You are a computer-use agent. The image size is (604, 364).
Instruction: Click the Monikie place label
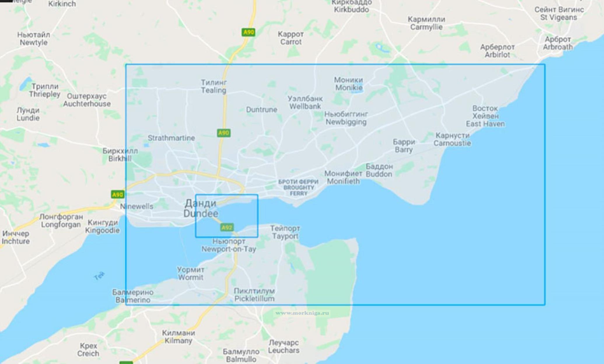[x=349, y=84]
